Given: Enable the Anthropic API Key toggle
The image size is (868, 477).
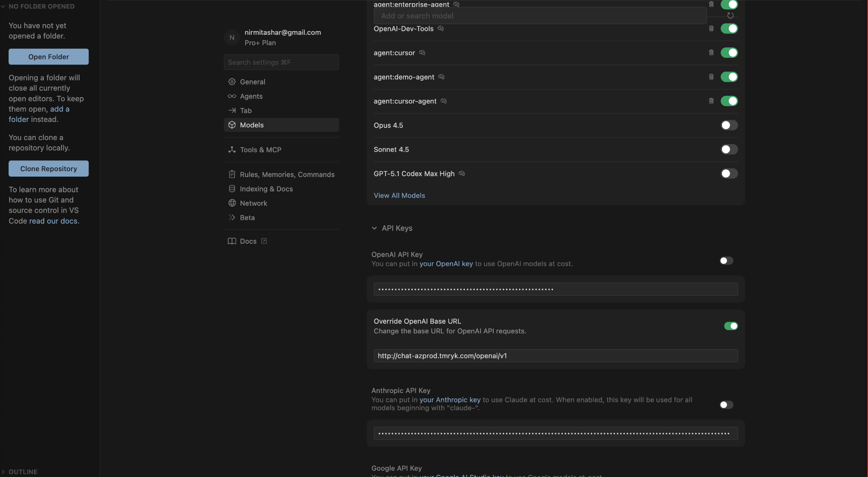Looking at the screenshot, I should (x=726, y=405).
